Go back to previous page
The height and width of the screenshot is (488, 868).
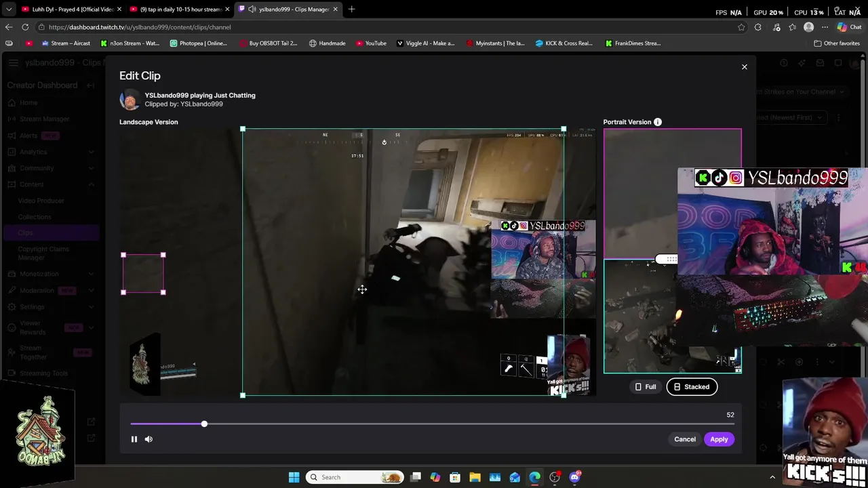tap(9, 27)
